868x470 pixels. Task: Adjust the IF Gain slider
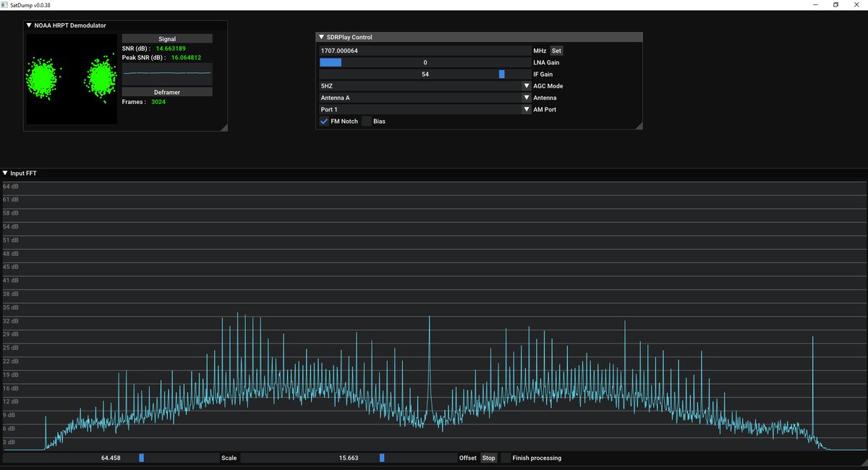click(x=425, y=74)
